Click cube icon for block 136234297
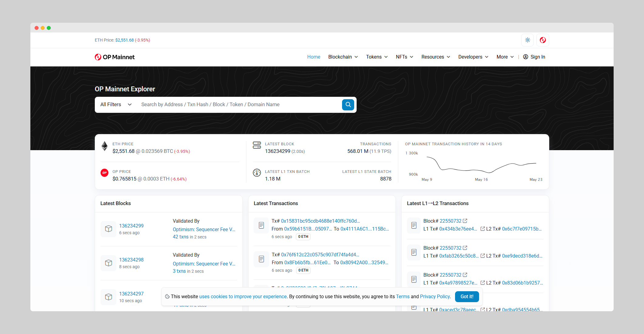The image size is (644, 334). point(108,297)
